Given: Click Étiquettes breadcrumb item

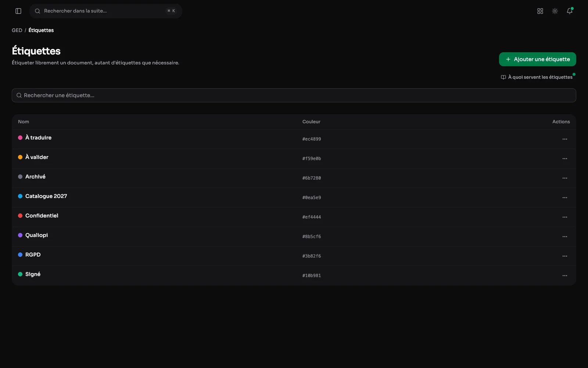Looking at the screenshot, I should tap(41, 30).
